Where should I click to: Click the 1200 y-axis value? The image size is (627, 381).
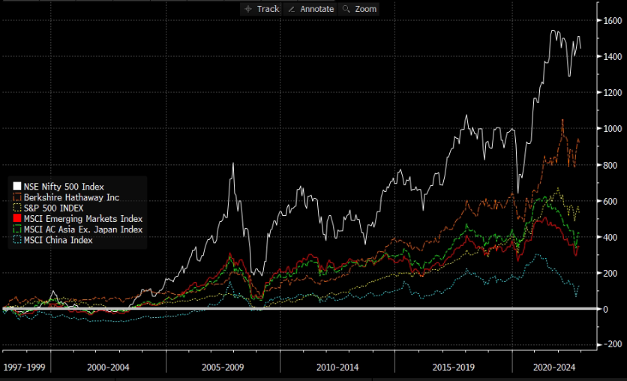613,92
